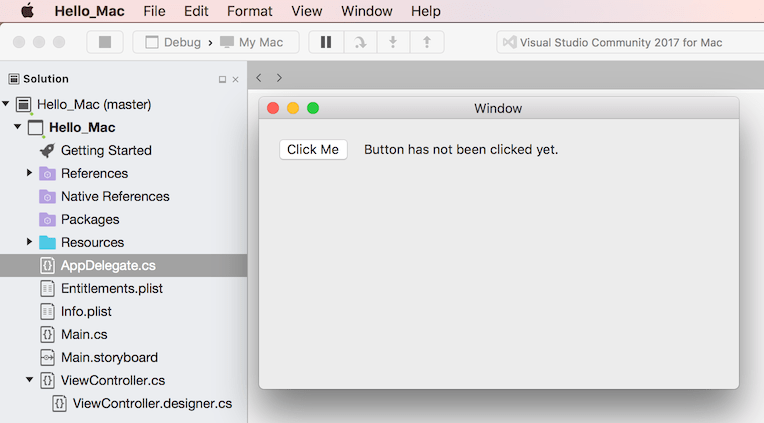Click the Step Over debugger icon
The image size is (764, 423).
(x=361, y=42)
